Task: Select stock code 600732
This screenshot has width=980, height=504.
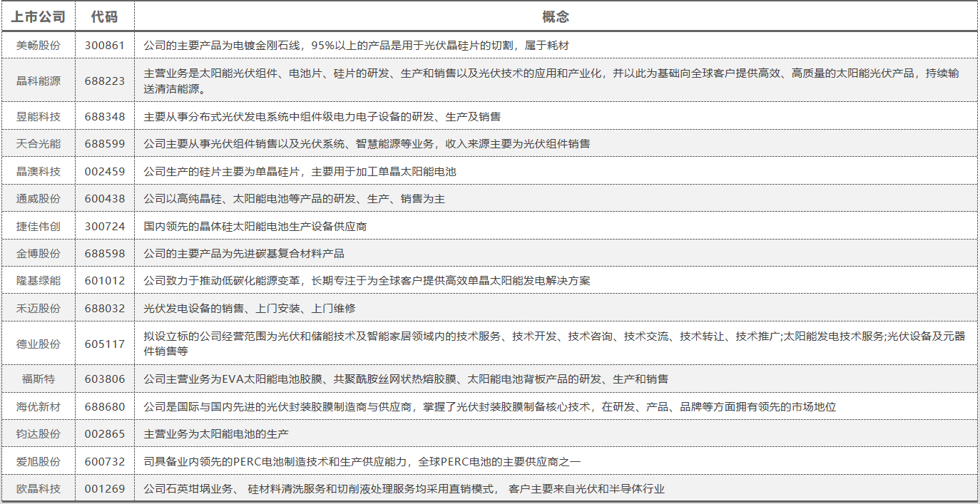Action: pos(104,462)
